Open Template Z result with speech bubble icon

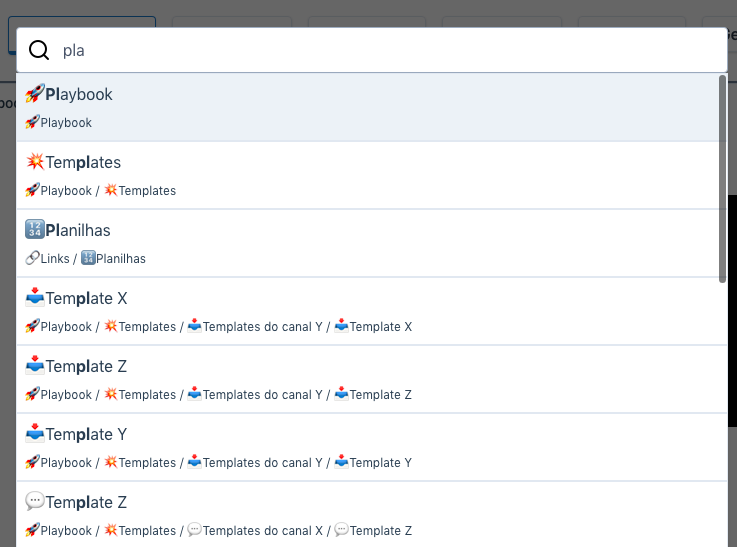371,515
